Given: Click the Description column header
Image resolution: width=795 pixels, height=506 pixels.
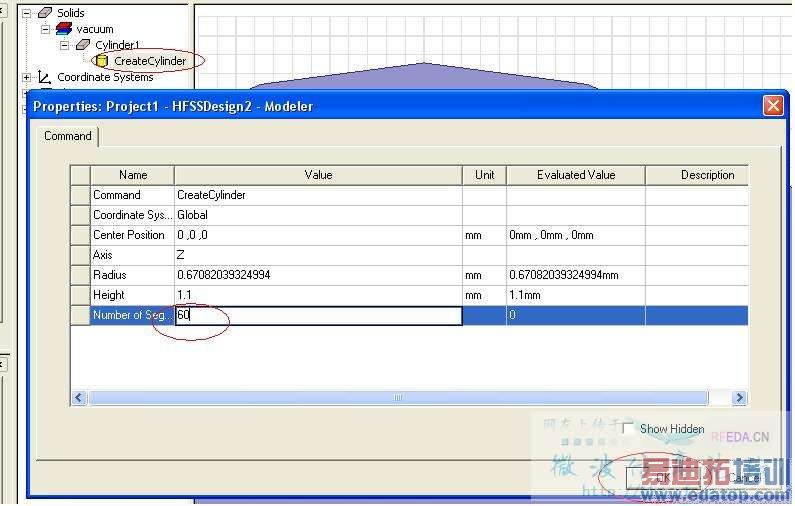Looking at the screenshot, I should [697, 175].
